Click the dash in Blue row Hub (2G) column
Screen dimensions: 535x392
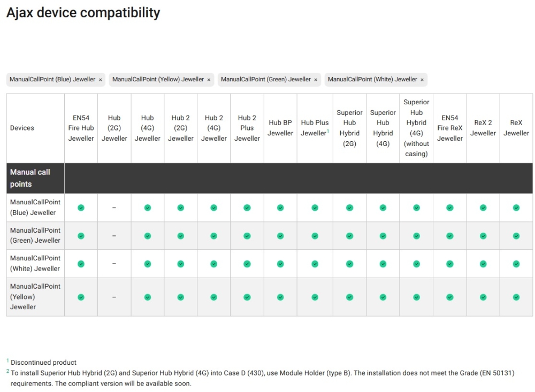click(x=114, y=207)
